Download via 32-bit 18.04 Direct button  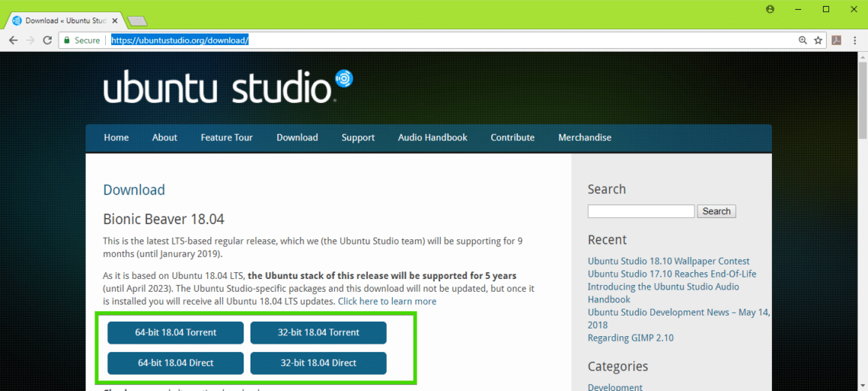[318, 364]
